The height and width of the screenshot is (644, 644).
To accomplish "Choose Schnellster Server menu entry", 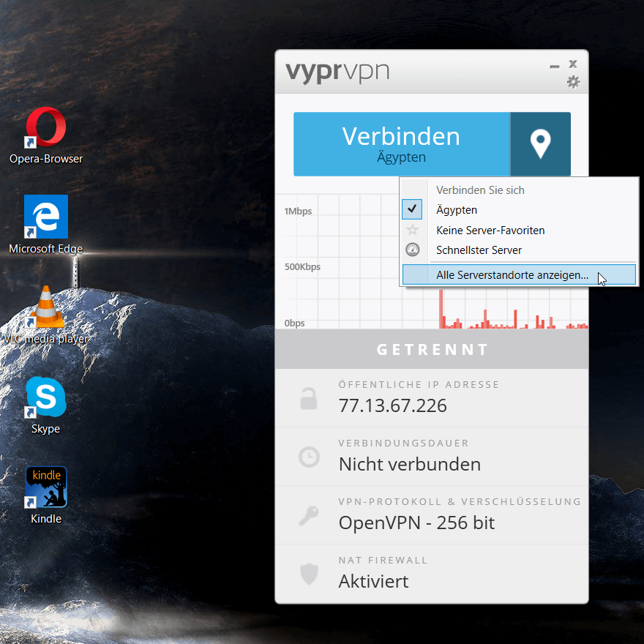I will tap(519, 250).
